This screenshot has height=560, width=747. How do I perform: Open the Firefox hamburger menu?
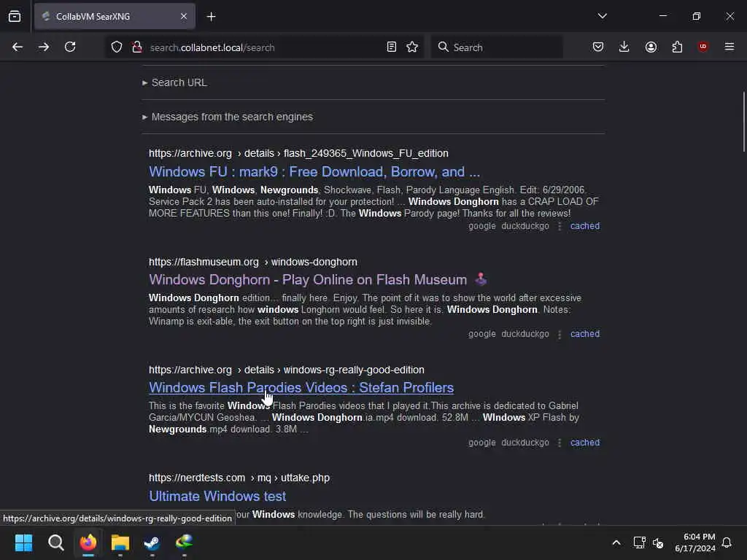[x=729, y=47]
